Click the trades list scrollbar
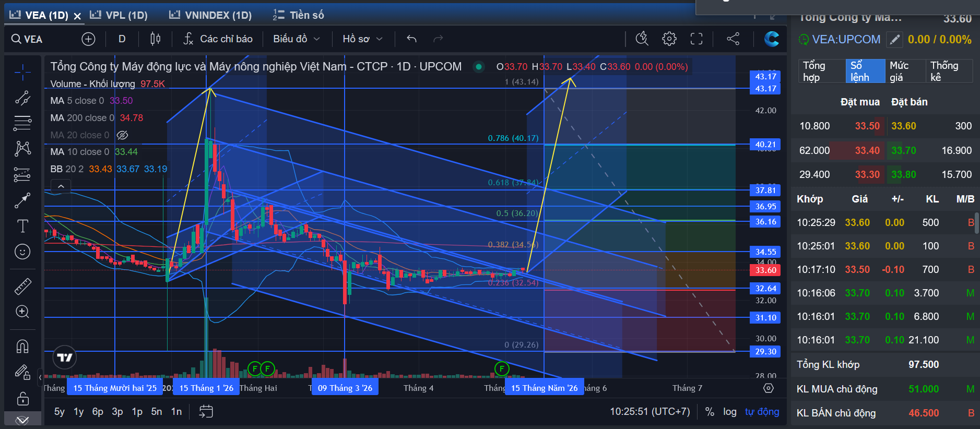980x429 pixels. [976, 222]
